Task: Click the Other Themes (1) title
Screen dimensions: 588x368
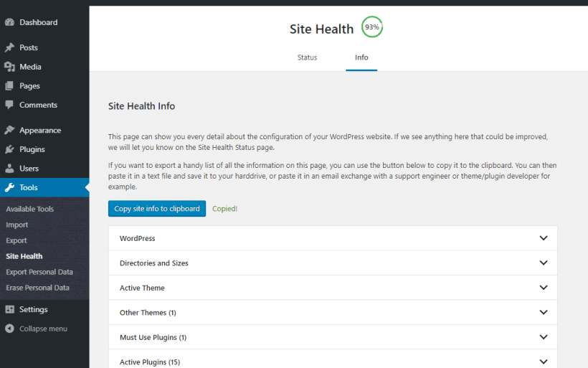Action: coord(148,313)
